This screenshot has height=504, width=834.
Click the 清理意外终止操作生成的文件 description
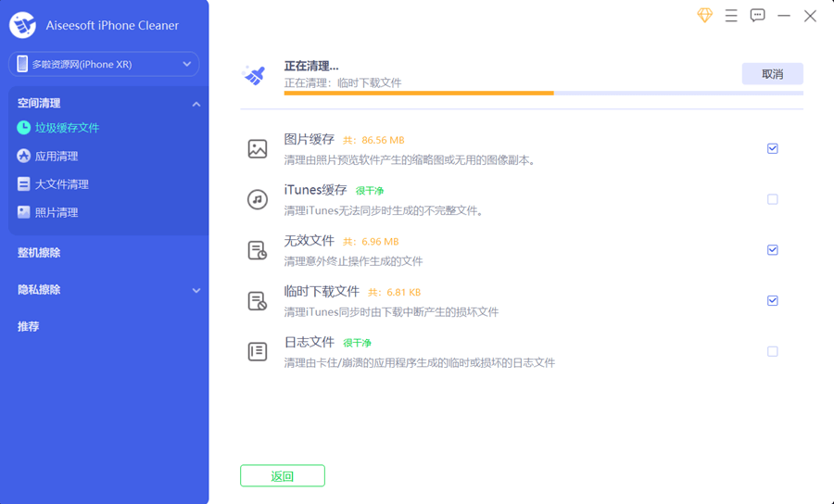tap(353, 261)
